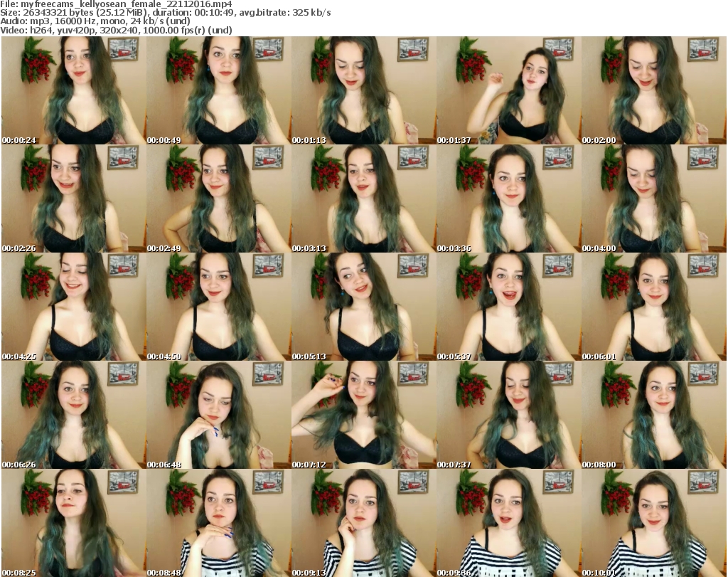The width and height of the screenshot is (728, 577).
Task: Select the thumbnail frame stamped 00:04:25
Action: 74,307
